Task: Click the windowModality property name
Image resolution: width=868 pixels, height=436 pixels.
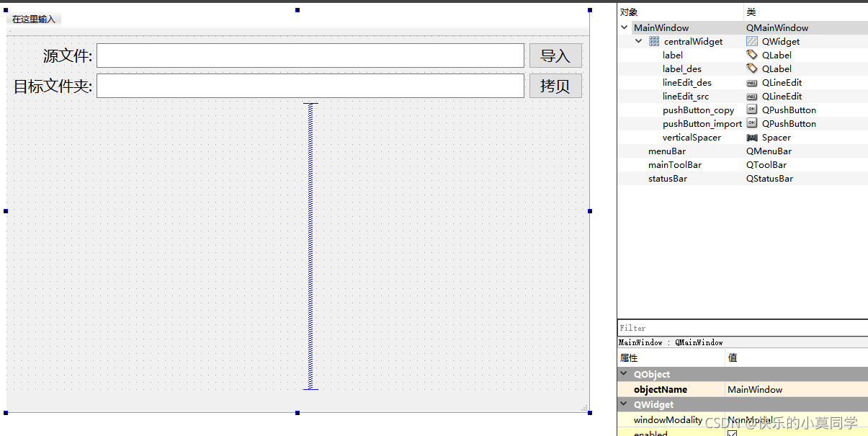Action: [x=668, y=420]
